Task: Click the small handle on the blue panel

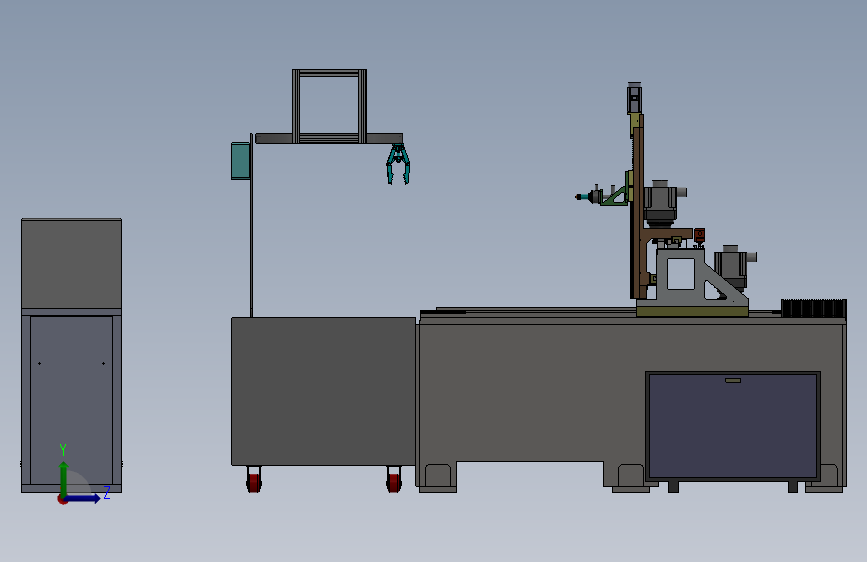Action: point(733,381)
